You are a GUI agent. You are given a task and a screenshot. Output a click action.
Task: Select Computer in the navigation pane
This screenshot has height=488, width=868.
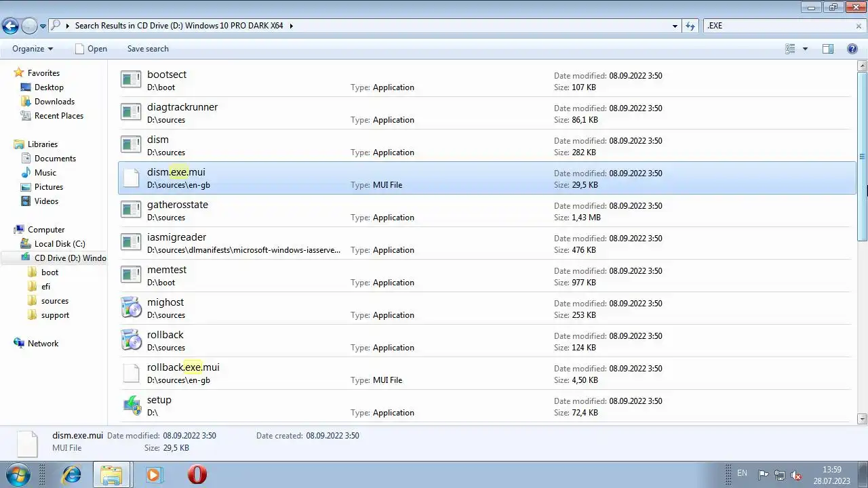click(46, 230)
